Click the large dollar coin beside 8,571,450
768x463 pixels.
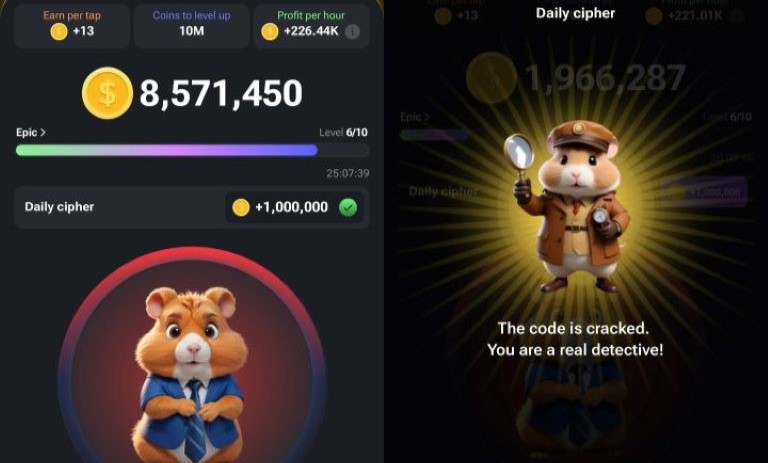click(107, 93)
